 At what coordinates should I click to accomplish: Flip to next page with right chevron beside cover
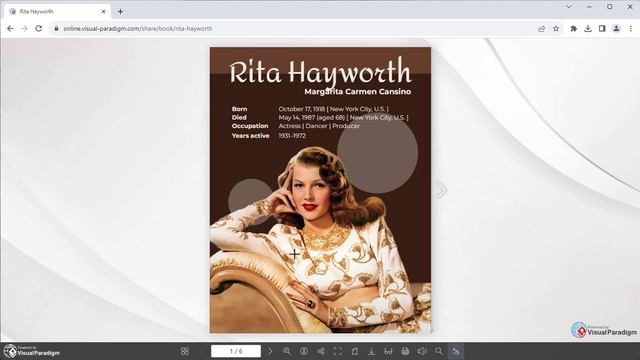[442, 190]
